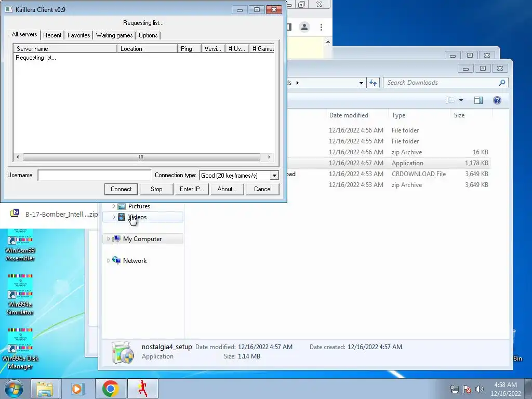The height and width of the screenshot is (399, 532).
Task: Toggle the preview pane icon
Action: 478,100
